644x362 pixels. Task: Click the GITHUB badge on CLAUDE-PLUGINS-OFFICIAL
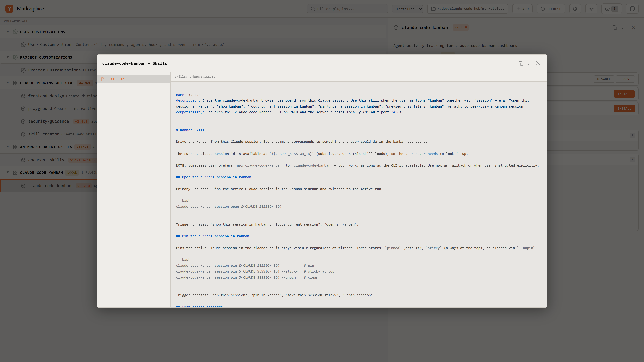pos(85,83)
